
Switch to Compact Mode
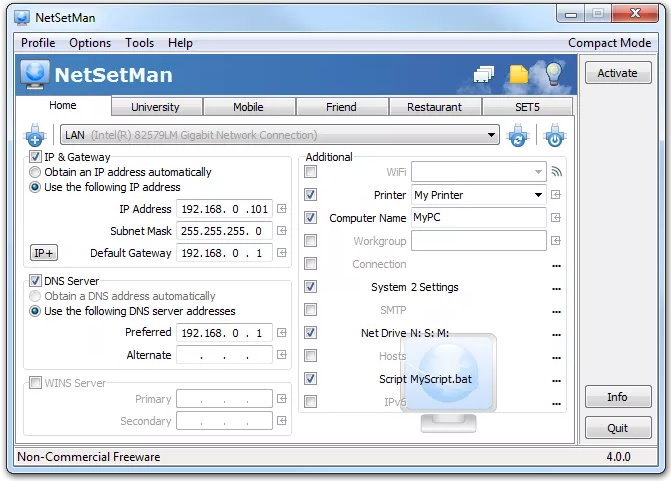coord(609,43)
